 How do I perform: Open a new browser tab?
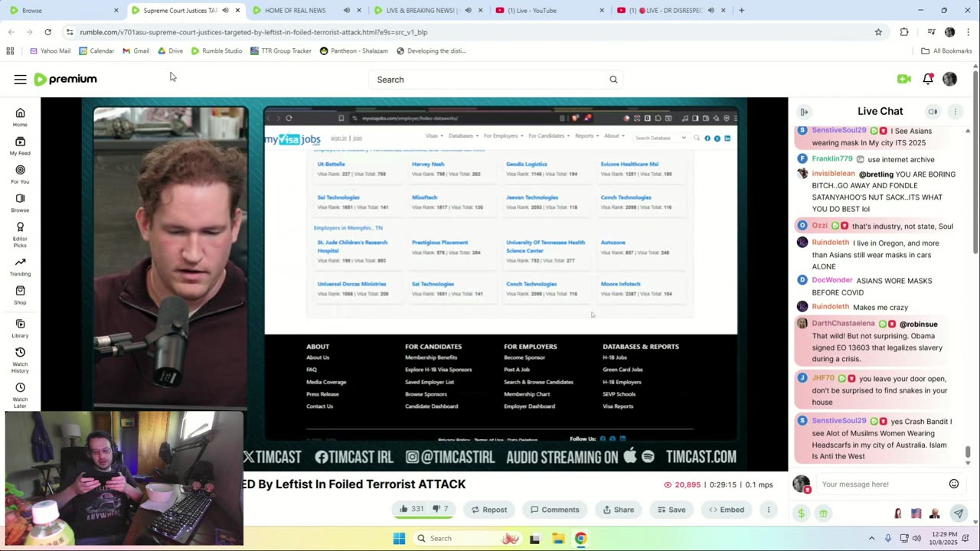tap(741, 11)
